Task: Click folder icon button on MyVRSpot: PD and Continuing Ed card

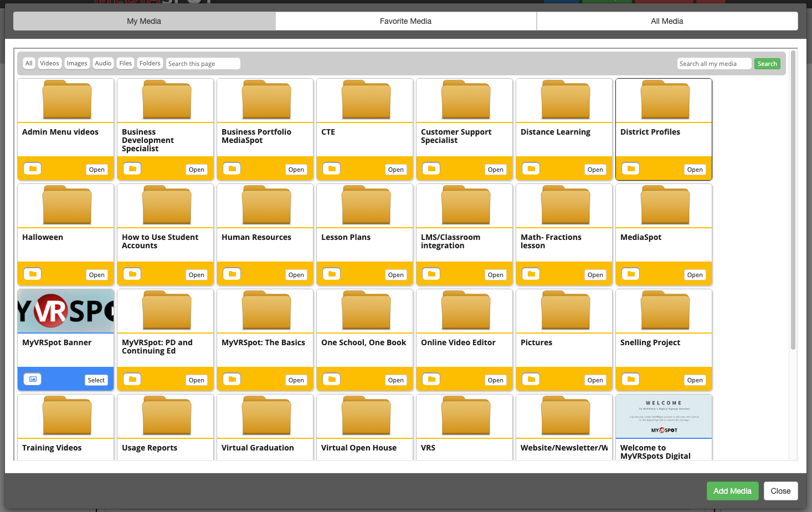Action: click(x=132, y=379)
